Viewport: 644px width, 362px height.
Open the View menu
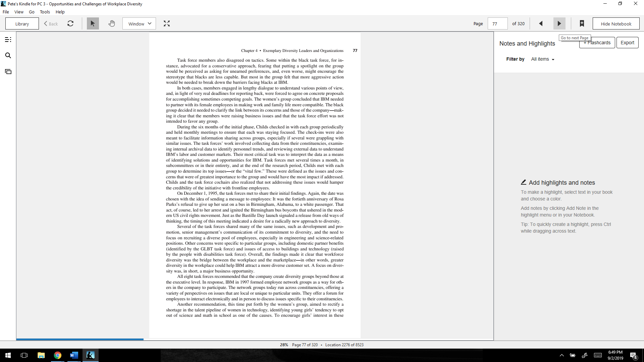(x=19, y=12)
